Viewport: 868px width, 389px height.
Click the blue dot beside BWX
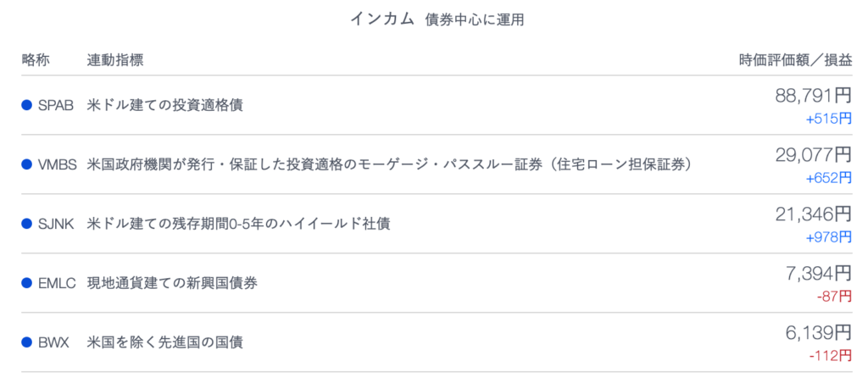tap(27, 342)
